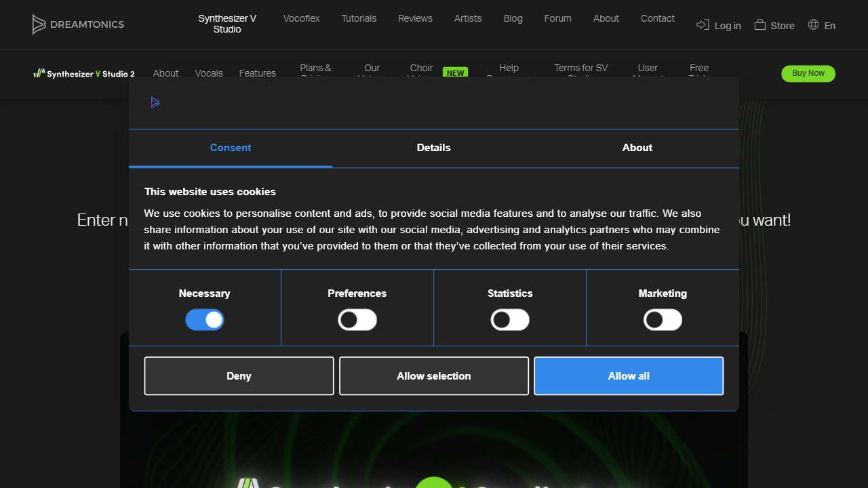
Task: Click the Allow selection button
Action: pos(434,375)
